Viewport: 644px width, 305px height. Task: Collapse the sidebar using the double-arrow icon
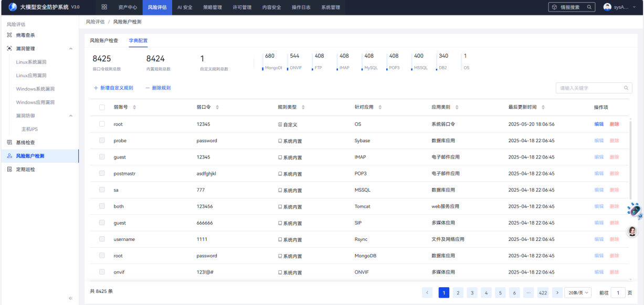point(71,298)
